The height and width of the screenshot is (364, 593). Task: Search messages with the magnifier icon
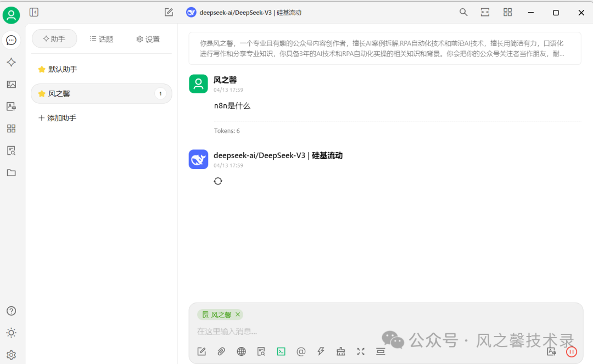coord(463,13)
